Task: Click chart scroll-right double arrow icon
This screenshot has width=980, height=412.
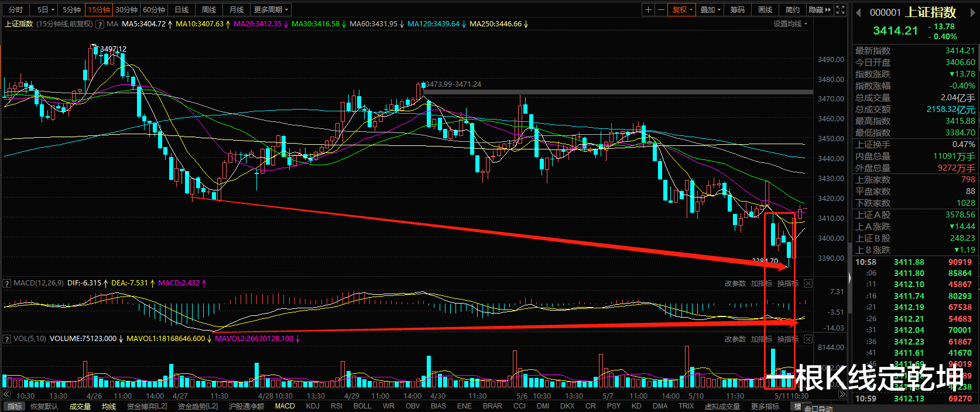Action: click(843, 394)
